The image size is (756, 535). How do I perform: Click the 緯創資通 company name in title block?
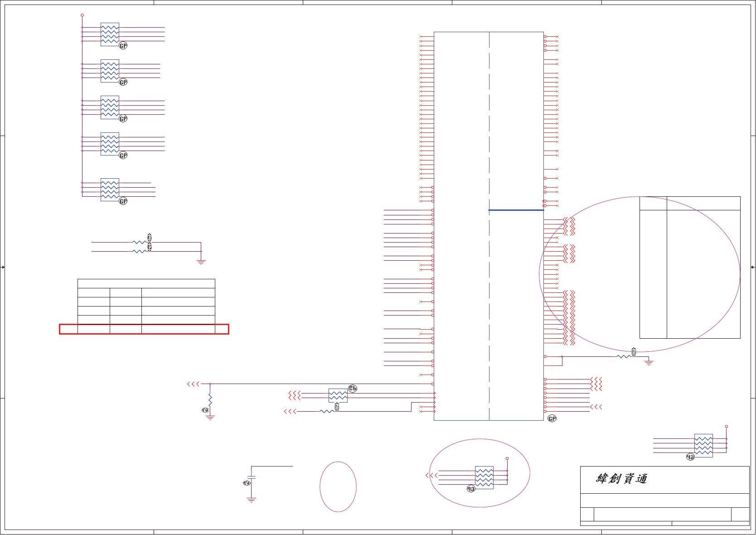pyautogui.click(x=621, y=479)
